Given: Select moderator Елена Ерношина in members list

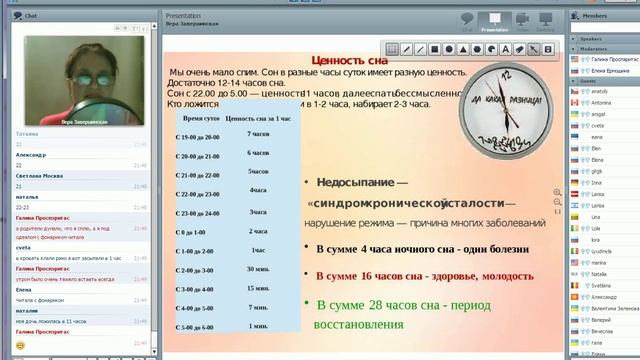Looking at the screenshot, I should pos(605,71).
